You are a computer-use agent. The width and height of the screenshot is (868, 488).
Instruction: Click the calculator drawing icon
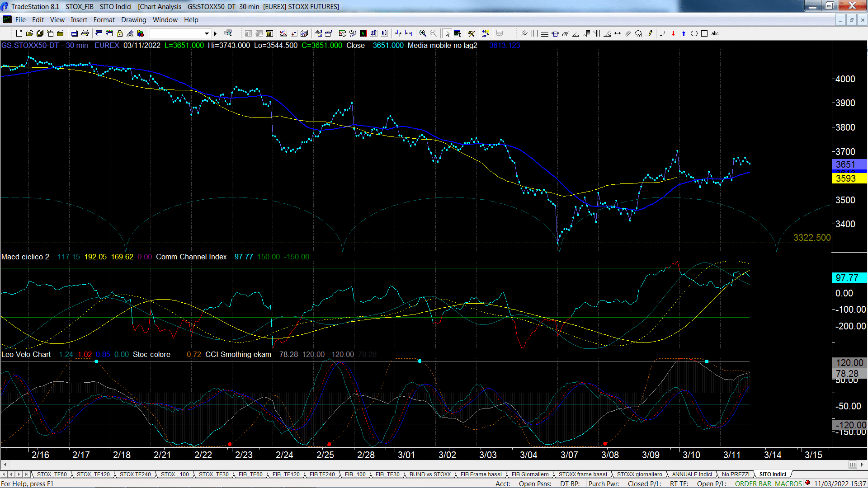(x=555, y=33)
